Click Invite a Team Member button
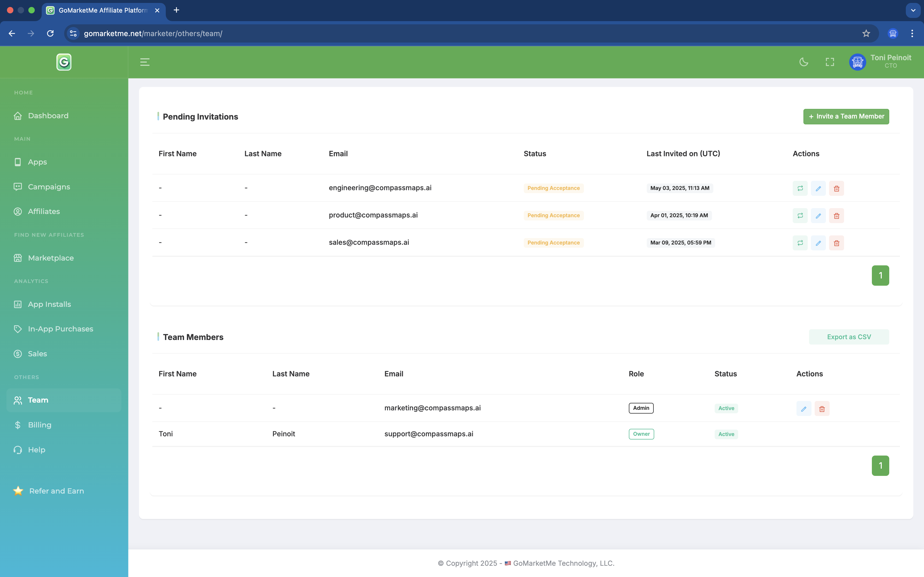924x577 pixels. [846, 116]
